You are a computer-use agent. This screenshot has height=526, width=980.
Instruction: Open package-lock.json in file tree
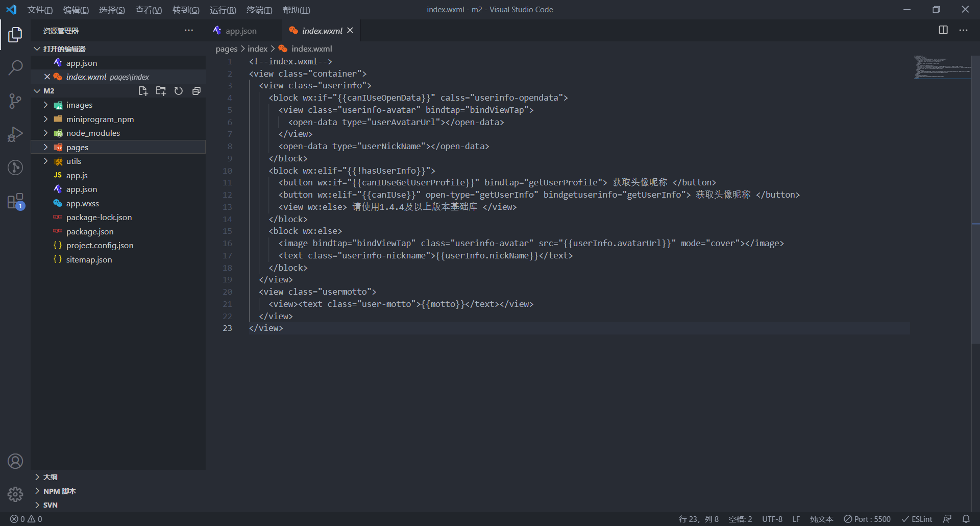pyautogui.click(x=118, y=217)
